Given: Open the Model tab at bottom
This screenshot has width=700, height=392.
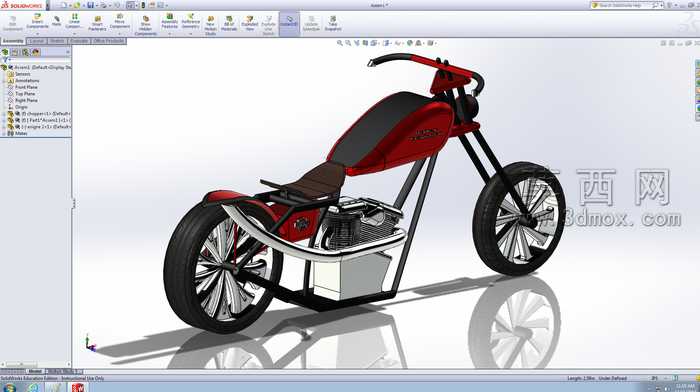Looking at the screenshot, I should (34, 371).
